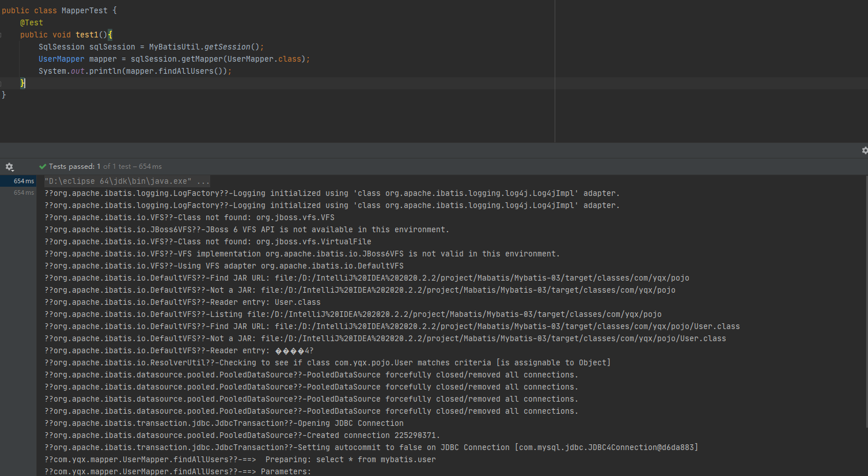Screen dimensions: 868x476
Task: Click the 'Tests passed: 1' status label
Action: pyautogui.click(x=75, y=167)
